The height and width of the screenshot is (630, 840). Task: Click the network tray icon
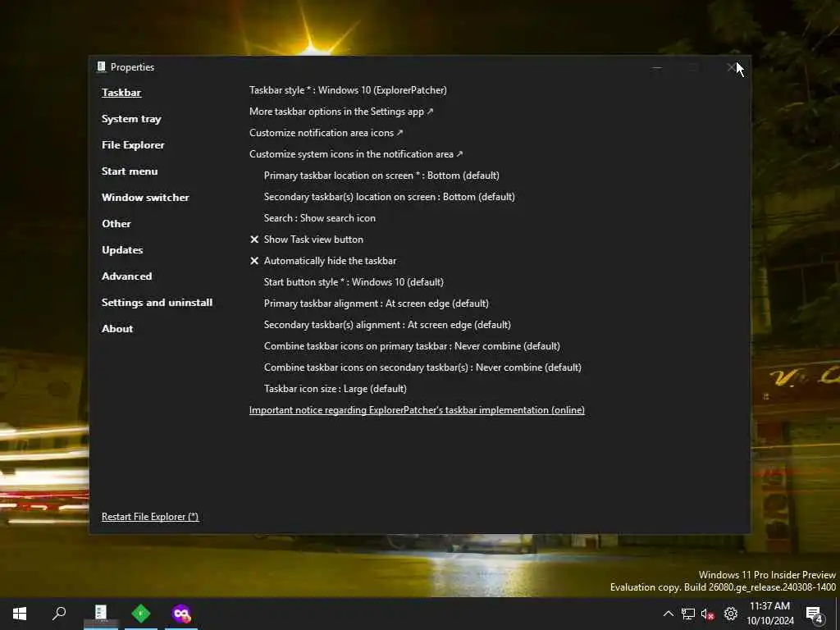(x=688, y=614)
